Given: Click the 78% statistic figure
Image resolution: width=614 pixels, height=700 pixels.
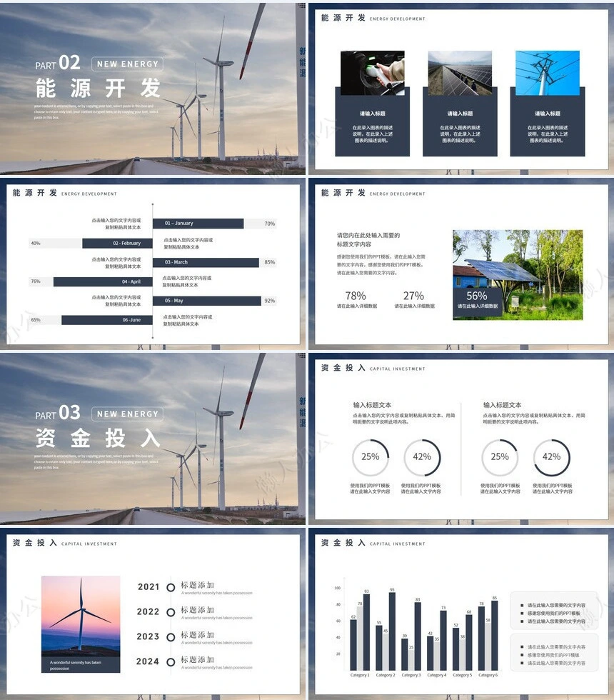Looking at the screenshot, I should [356, 296].
